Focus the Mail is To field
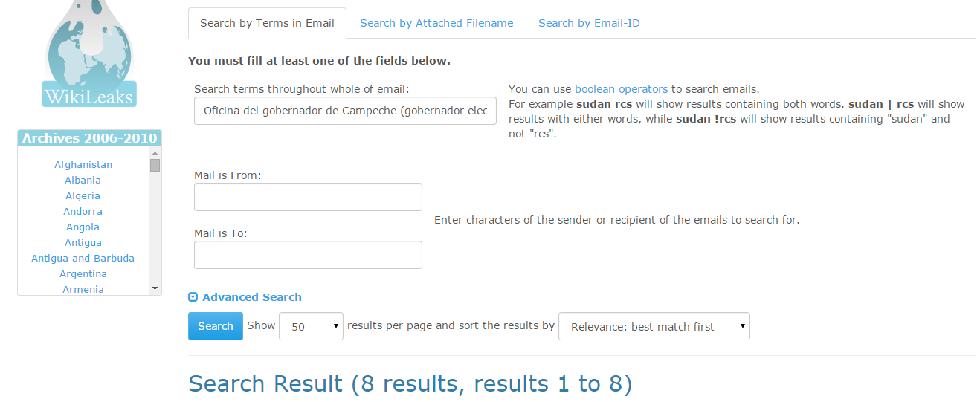Image resolution: width=980 pixels, height=402 pixels. 308,255
